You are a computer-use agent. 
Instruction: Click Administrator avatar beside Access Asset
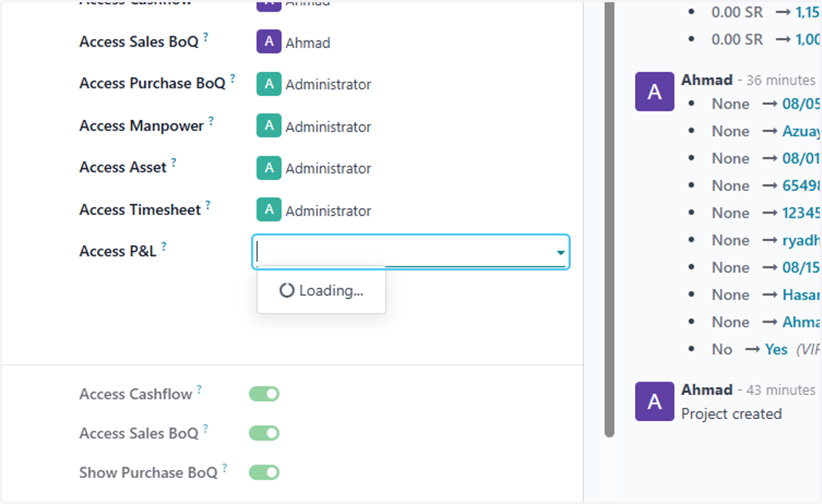click(x=269, y=168)
